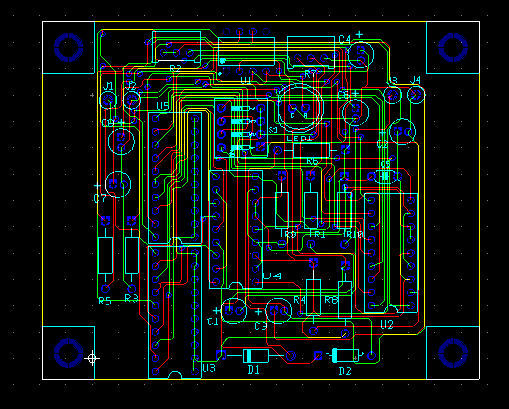
Task: Click the 'U4' reference label
Action: click(x=272, y=276)
